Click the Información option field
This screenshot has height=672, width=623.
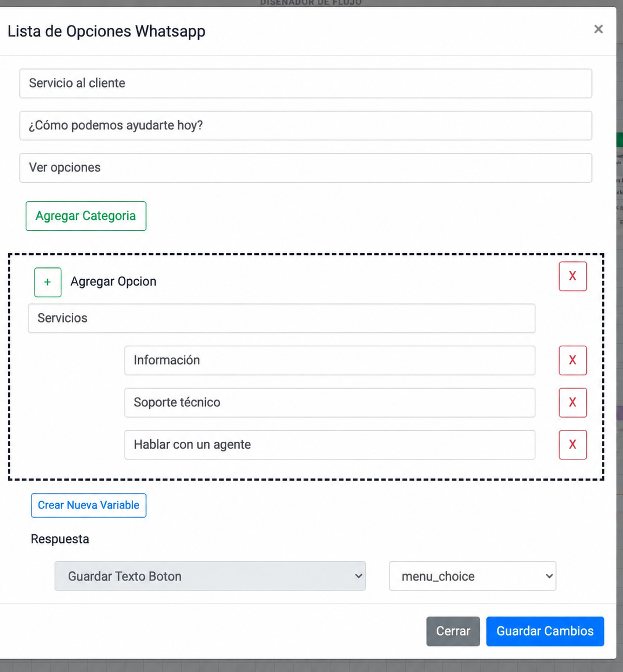click(330, 360)
